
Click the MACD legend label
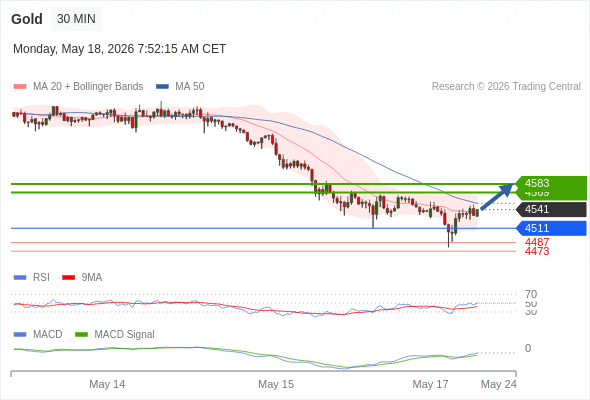(x=48, y=335)
